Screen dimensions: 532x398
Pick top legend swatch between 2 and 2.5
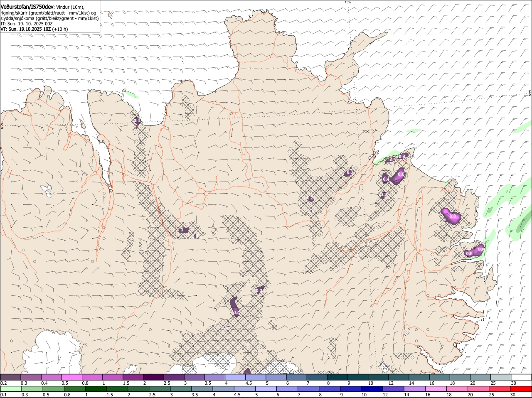point(153,377)
